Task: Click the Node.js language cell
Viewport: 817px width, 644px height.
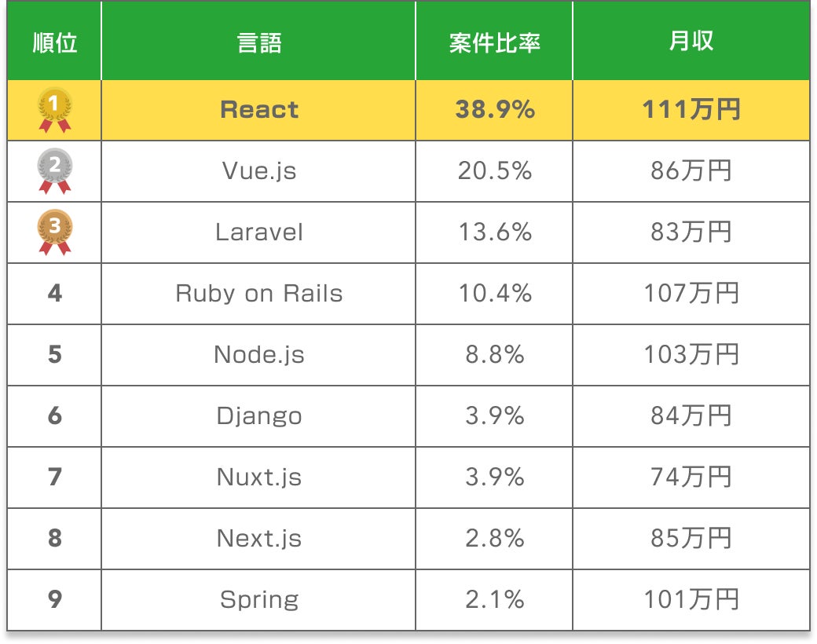Action: [258, 355]
